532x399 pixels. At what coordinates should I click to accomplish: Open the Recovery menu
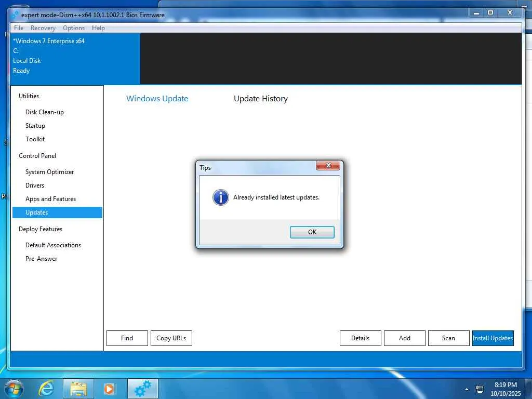(43, 28)
